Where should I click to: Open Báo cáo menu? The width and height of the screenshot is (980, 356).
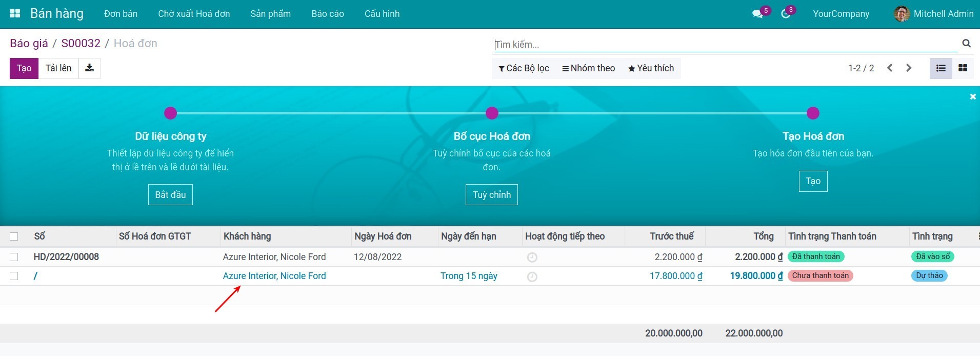point(328,14)
